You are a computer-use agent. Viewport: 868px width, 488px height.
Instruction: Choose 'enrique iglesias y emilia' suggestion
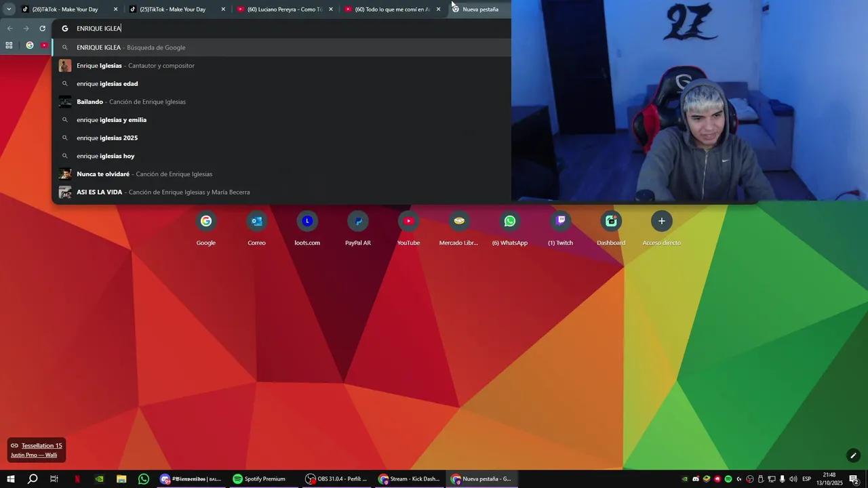click(x=281, y=120)
